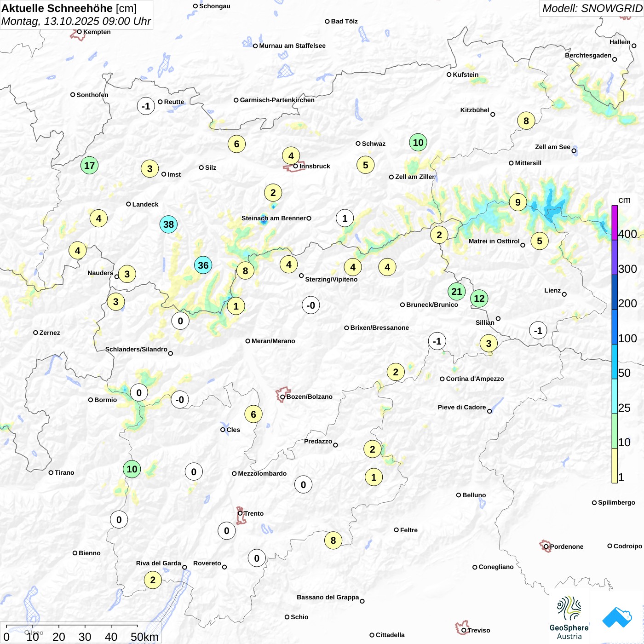The width and height of the screenshot is (644, 644).
Task: Click the 6 marker above Cles
Action: (x=253, y=414)
